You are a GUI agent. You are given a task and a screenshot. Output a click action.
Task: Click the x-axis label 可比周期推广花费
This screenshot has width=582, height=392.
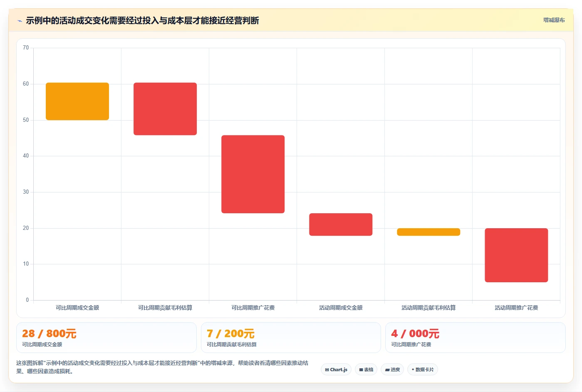click(x=253, y=308)
